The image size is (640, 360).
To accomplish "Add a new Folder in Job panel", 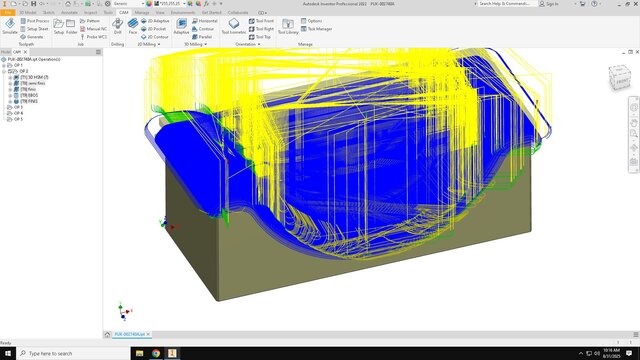I will [x=71, y=27].
